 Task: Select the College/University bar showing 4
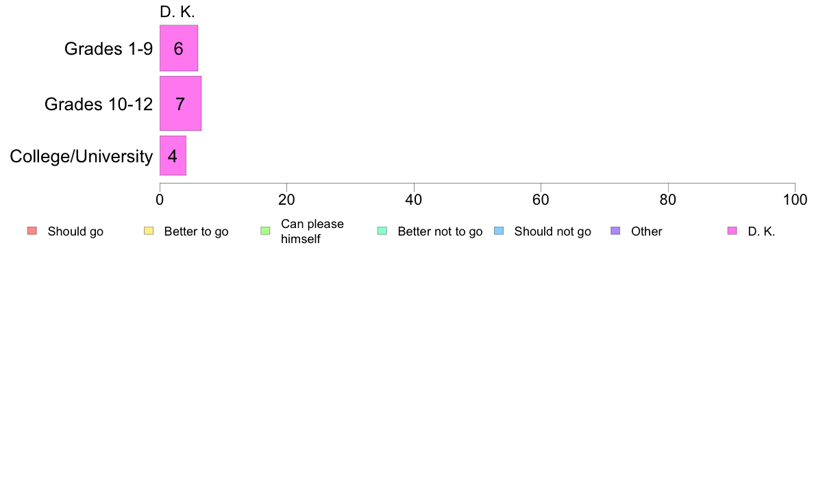coord(173,155)
